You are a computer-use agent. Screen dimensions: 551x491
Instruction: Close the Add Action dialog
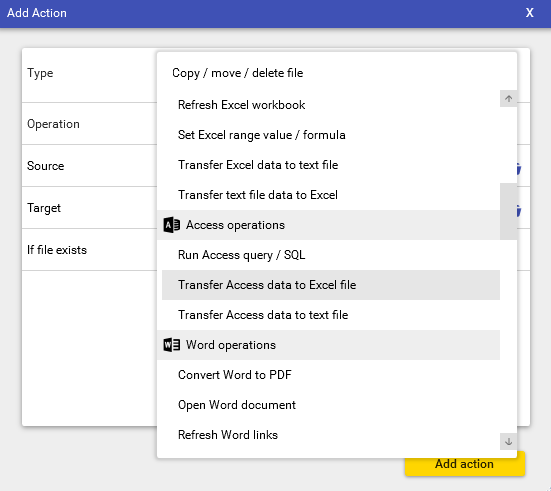(530, 13)
